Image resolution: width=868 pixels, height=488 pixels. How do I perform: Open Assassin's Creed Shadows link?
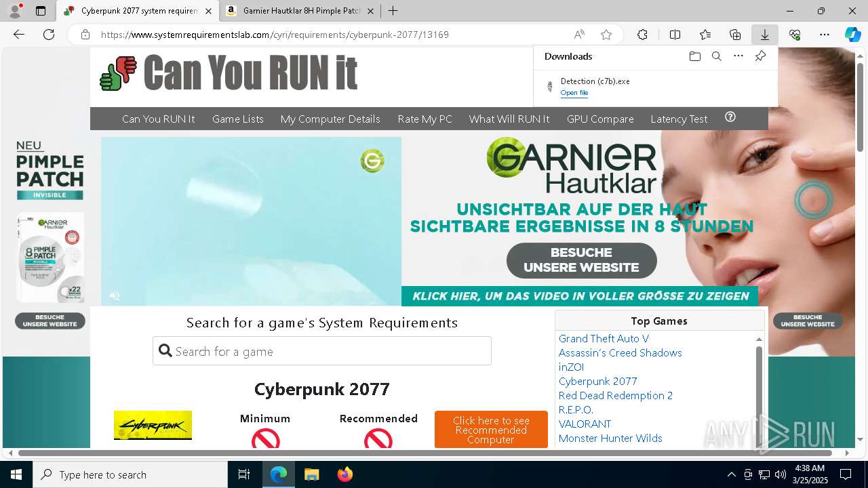620,352
